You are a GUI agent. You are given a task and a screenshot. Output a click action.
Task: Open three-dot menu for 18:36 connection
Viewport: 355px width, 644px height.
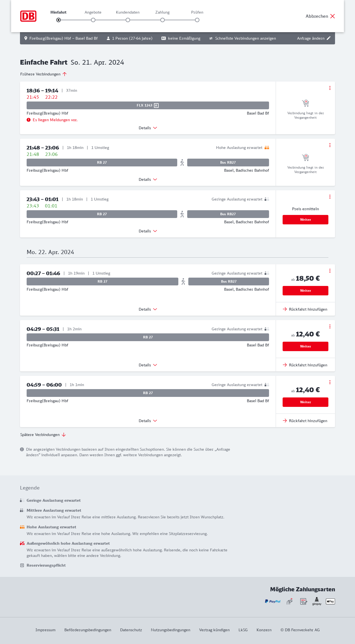(330, 88)
